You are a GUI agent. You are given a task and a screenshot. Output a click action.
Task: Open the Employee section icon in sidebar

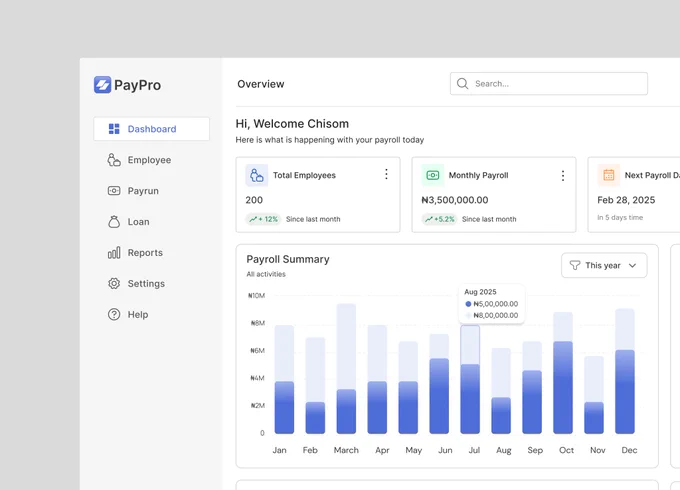point(114,160)
